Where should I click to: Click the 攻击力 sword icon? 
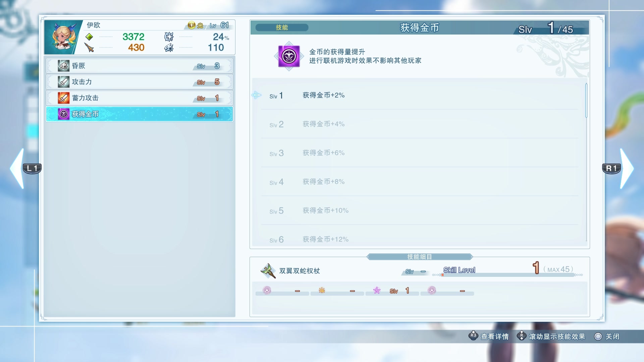63,82
